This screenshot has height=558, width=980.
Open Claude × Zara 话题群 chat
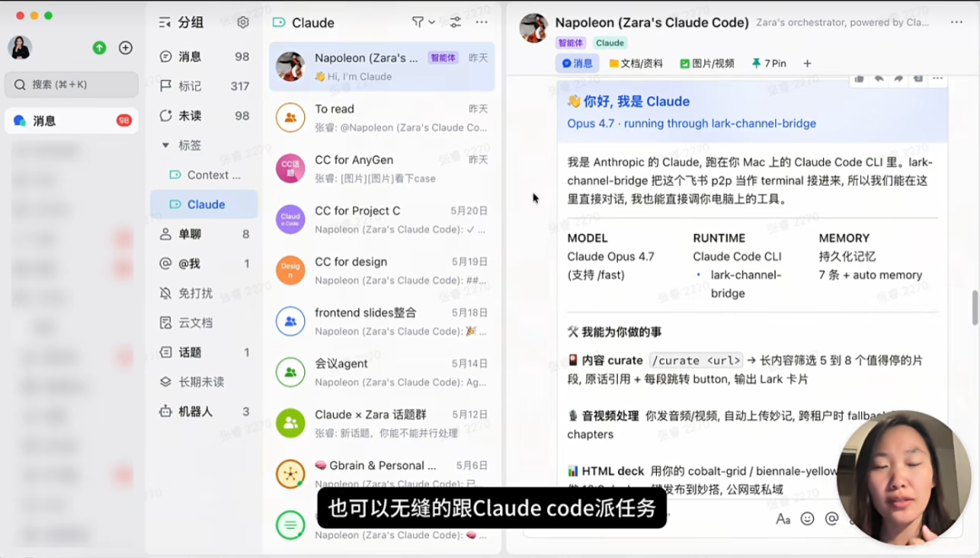click(x=382, y=423)
